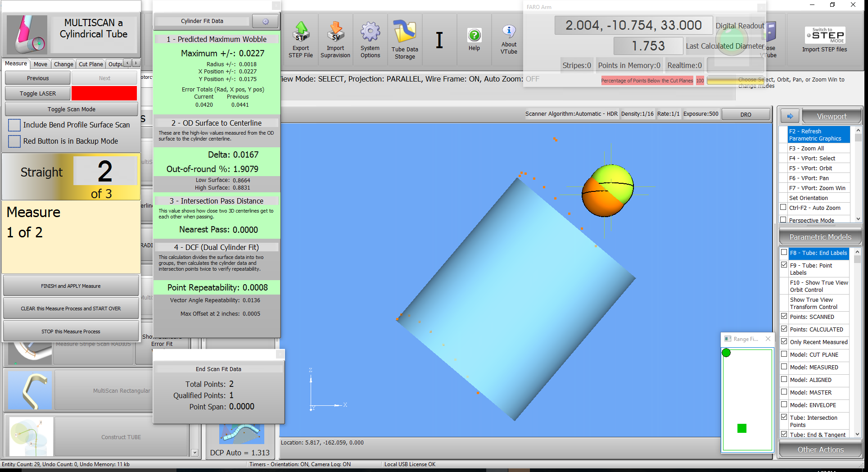Click the red laser status color box
This screenshot has width=868, height=472.
(104, 94)
